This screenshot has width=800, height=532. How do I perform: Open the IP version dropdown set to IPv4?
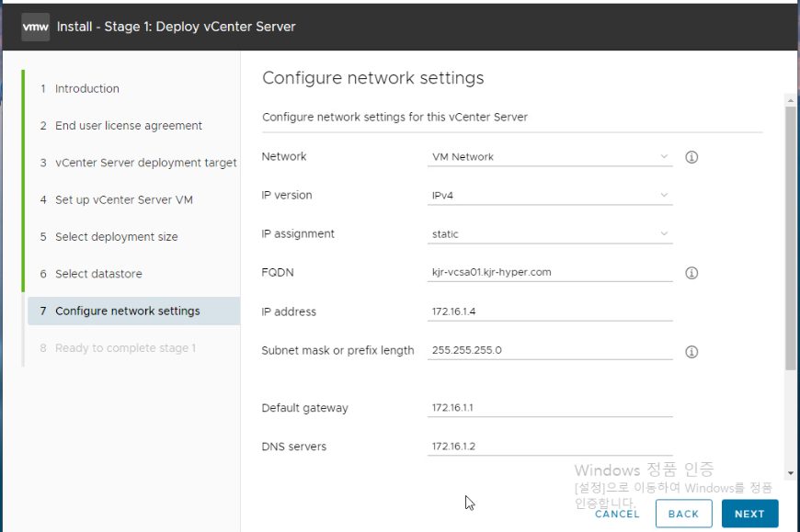[550, 196]
